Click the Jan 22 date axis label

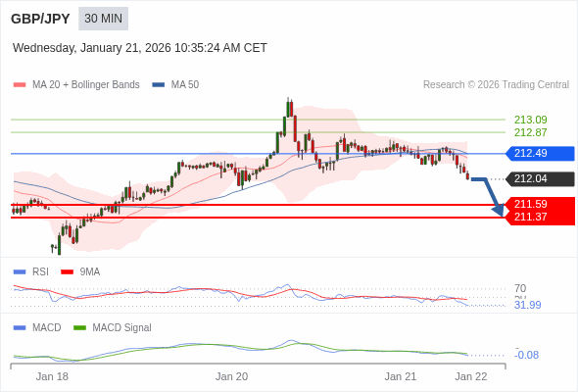(471, 376)
